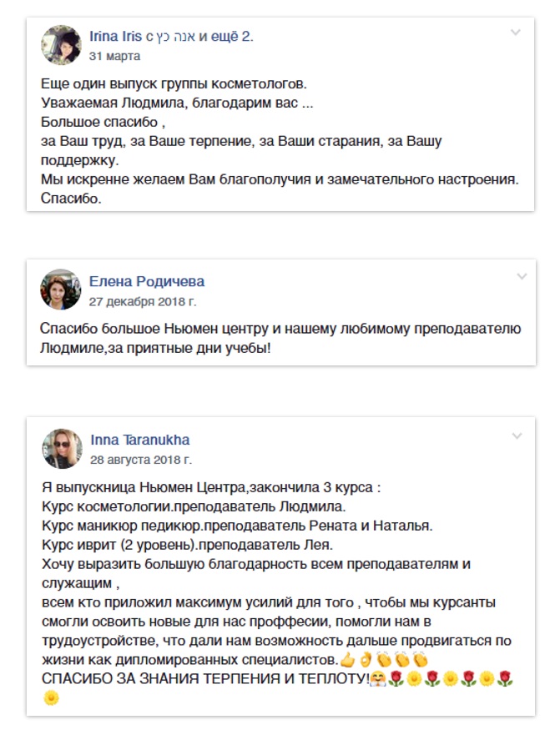This screenshot has height=740, width=560.
Task: Open post menu arrow for Елена Родичева
Action: (x=521, y=276)
